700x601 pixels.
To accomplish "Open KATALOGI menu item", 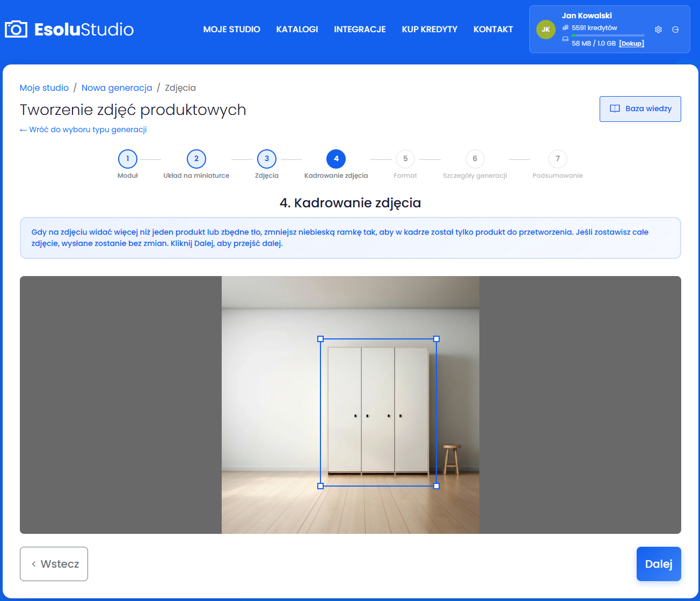I will 297,30.
